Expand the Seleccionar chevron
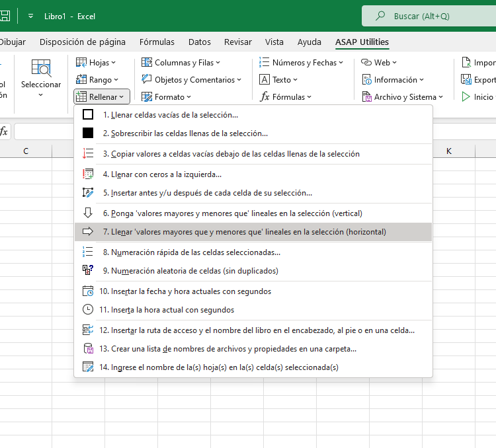Image resolution: width=496 pixels, height=448 pixels. tap(40, 95)
